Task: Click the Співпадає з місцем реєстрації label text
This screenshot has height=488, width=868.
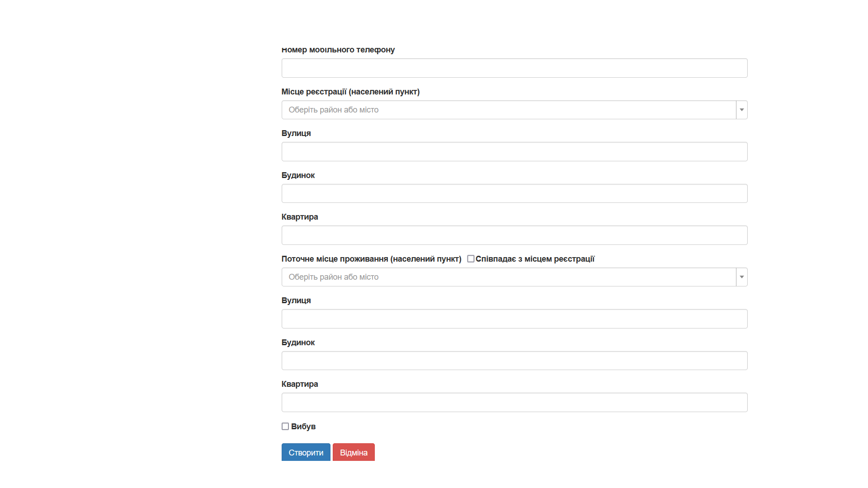Action: click(x=535, y=259)
